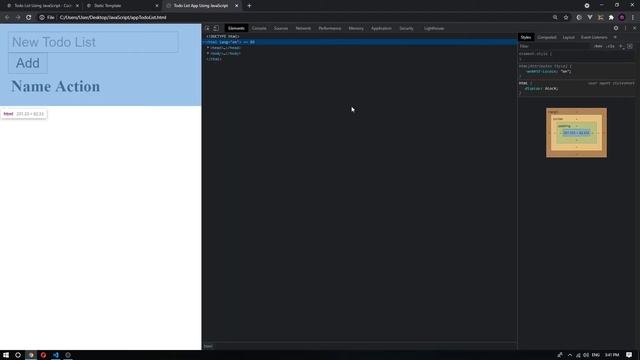This screenshot has width=640, height=360.
Task: Open the red-circle app icon on the taskbar
Action: 43,355
